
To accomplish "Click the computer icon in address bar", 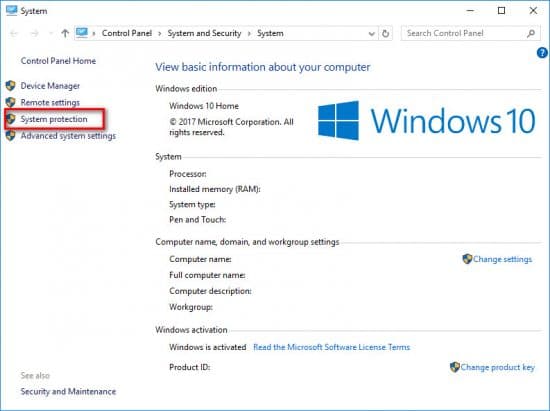I will point(82,33).
